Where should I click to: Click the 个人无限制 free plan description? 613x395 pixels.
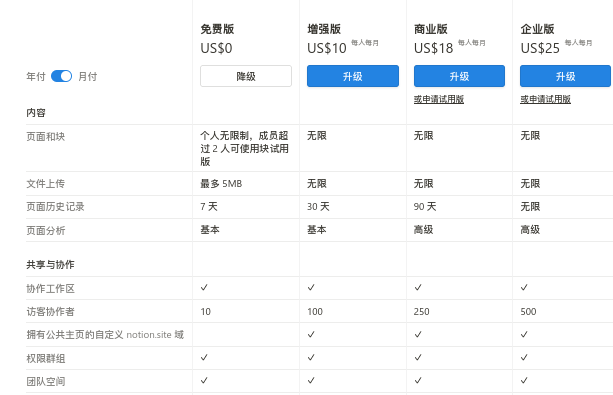[244, 149]
